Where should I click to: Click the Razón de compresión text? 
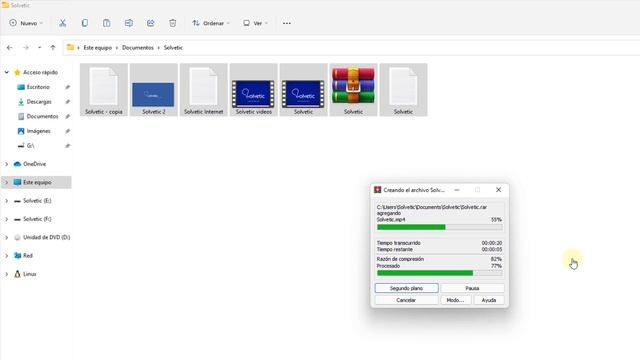[x=400, y=259]
